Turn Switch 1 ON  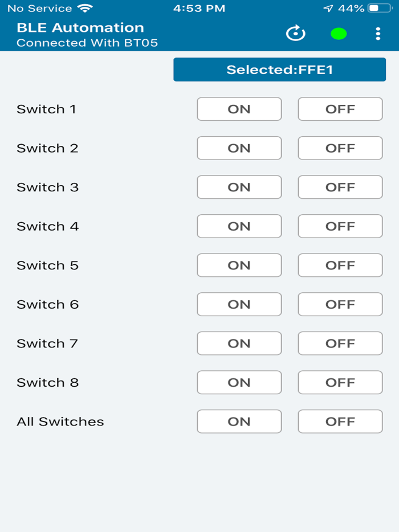click(239, 109)
